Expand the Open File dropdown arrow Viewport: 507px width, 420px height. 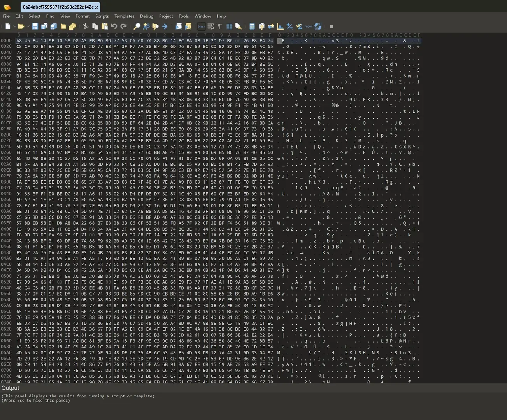28,26
